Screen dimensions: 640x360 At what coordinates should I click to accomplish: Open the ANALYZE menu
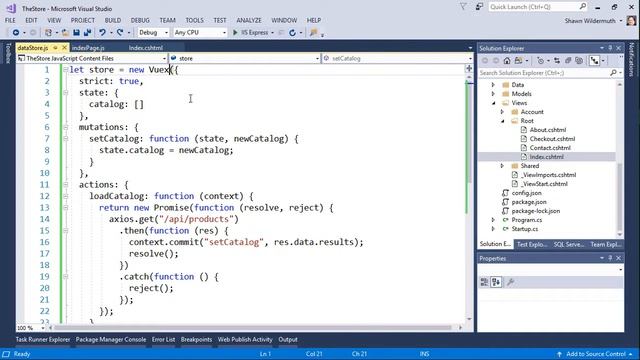(249, 20)
